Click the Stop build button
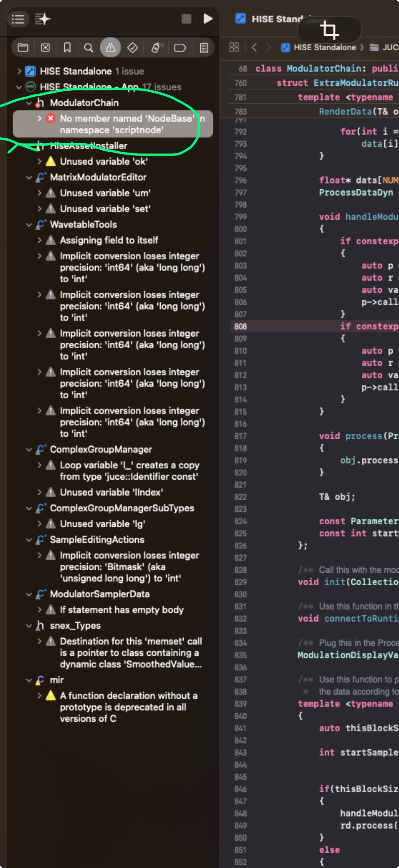Screen dimensions: 399x868 186,19
